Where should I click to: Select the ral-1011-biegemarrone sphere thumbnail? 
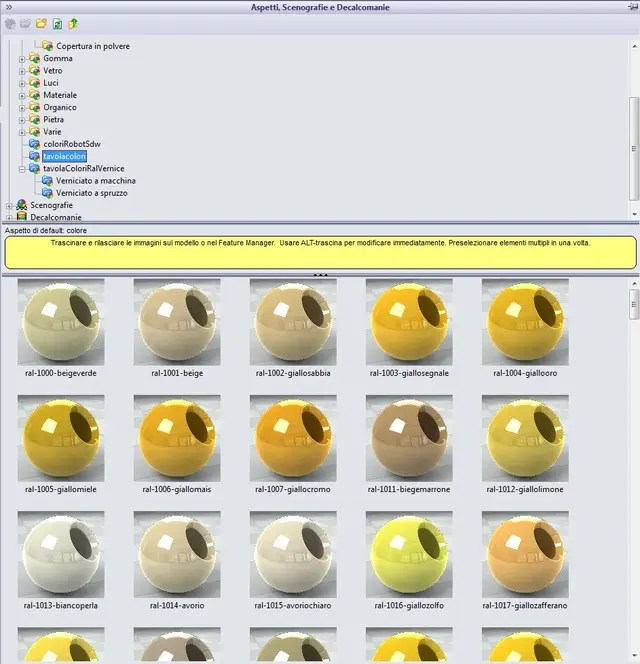(x=409, y=438)
